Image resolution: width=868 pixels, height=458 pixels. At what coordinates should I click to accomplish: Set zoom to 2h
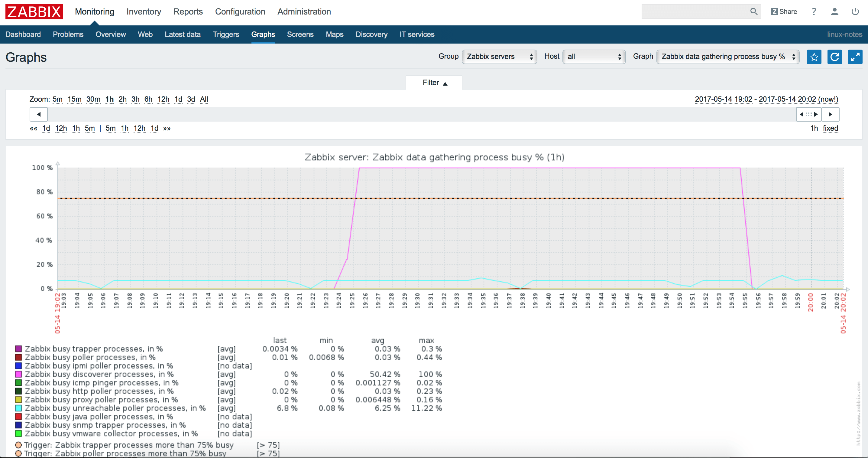(123, 99)
